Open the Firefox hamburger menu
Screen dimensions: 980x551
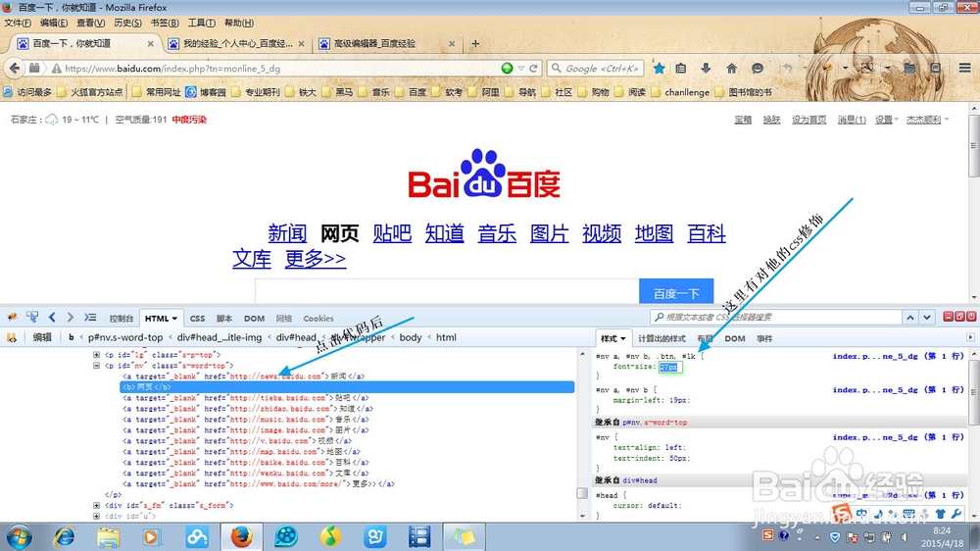click(965, 69)
